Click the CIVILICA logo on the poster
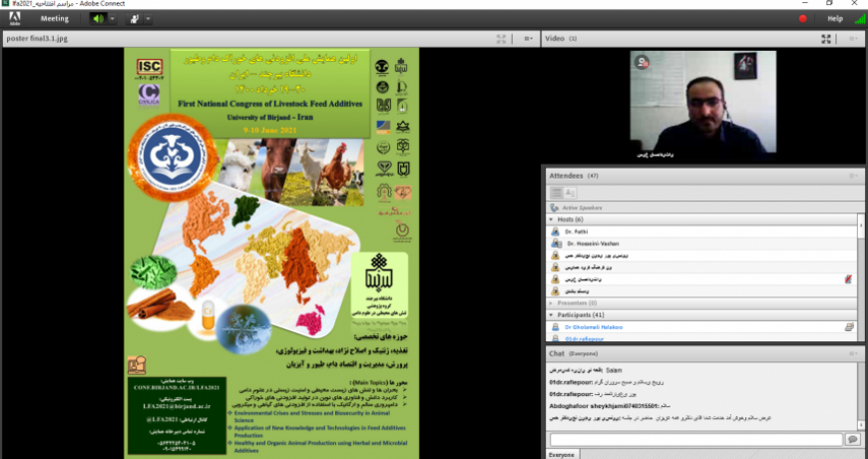 click(x=149, y=95)
